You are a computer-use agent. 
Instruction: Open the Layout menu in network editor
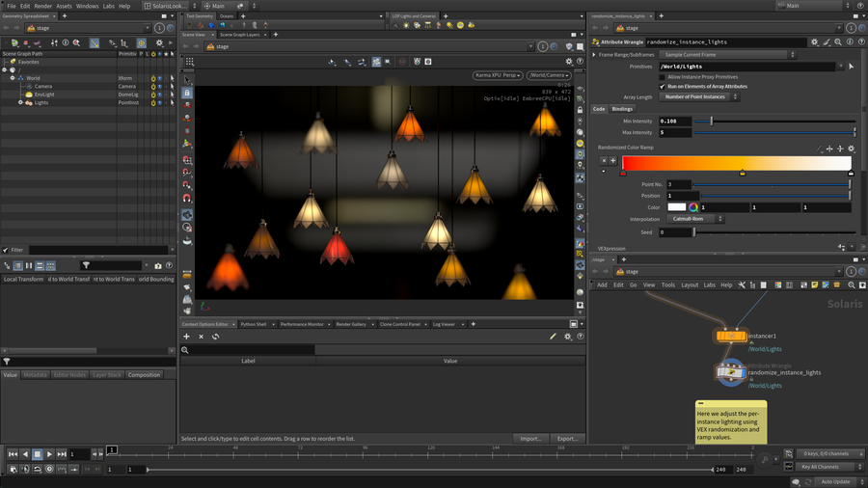pyautogui.click(x=690, y=285)
